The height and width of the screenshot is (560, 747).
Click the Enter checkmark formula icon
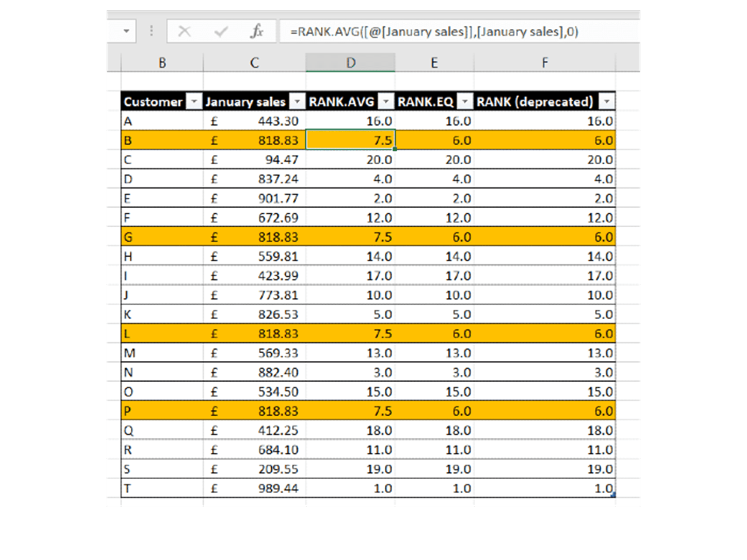click(220, 32)
